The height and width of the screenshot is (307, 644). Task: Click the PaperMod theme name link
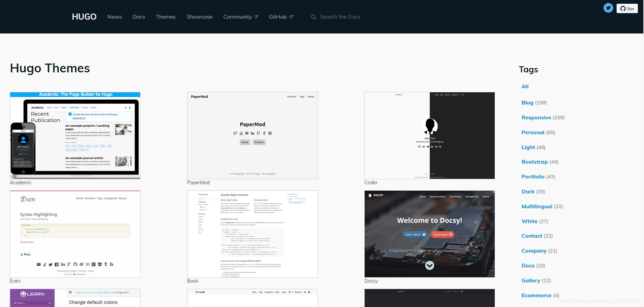click(198, 183)
